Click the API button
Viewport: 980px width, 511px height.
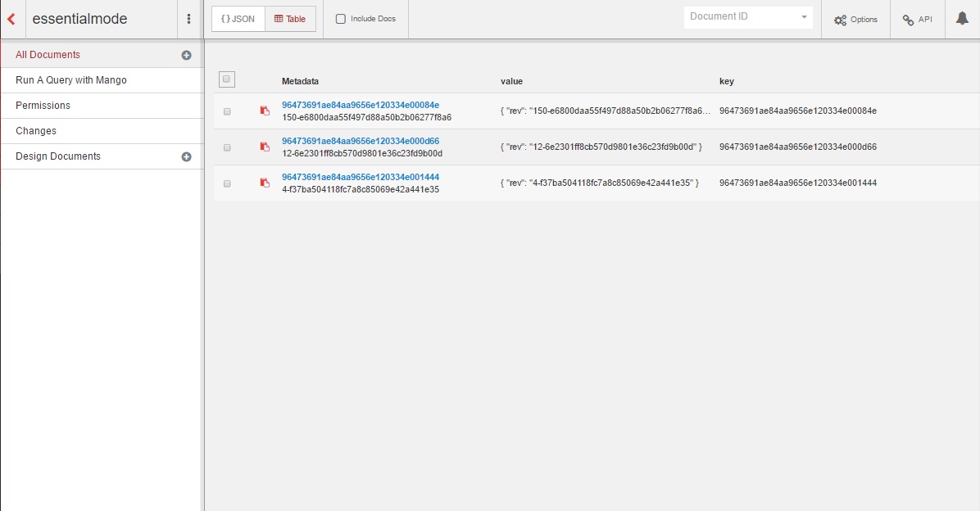tap(918, 20)
